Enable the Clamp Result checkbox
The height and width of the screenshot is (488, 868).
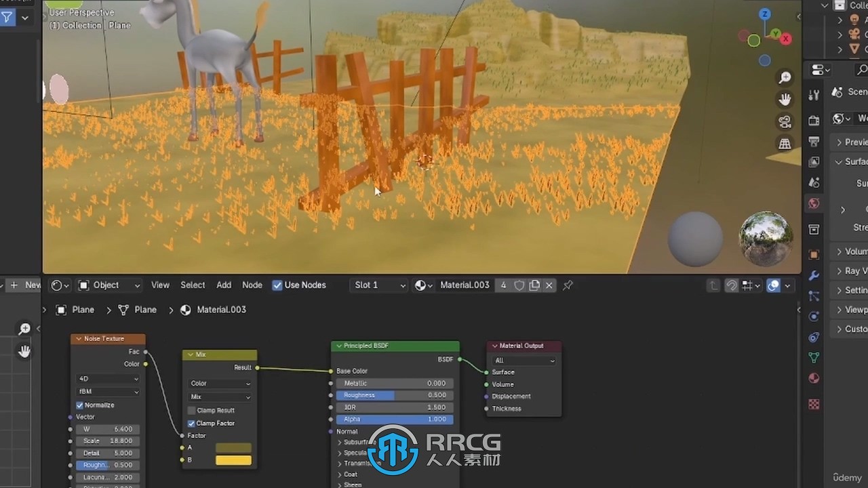[x=191, y=410]
